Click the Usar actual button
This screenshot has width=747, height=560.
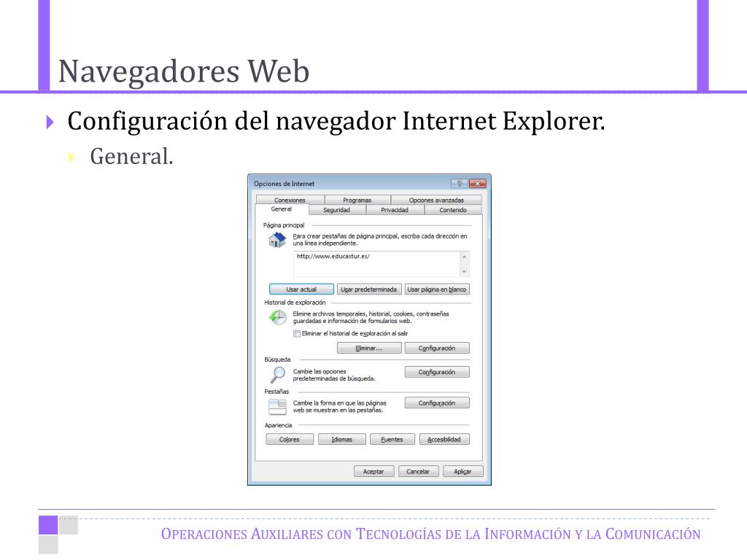tap(301, 289)
